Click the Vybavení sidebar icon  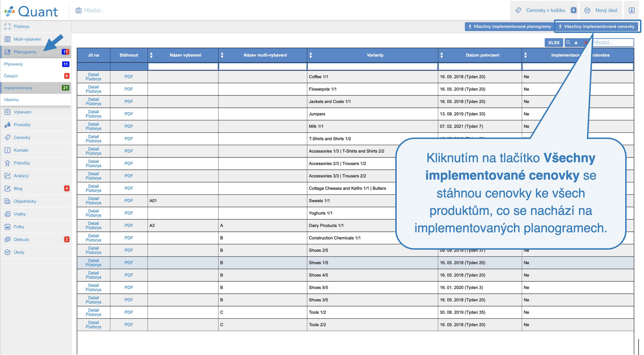click(x=8, y=112)
